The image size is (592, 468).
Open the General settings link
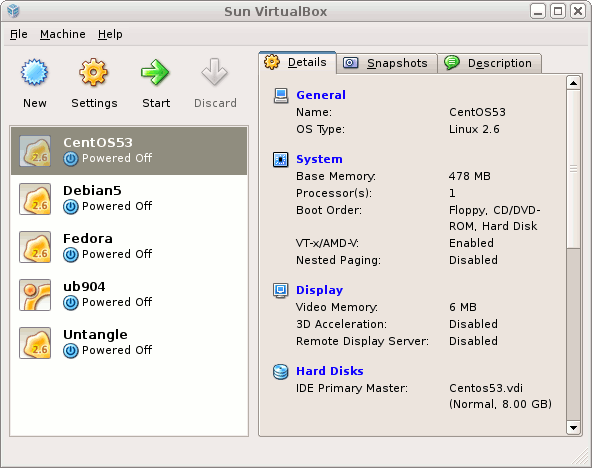(x=321, y=95)
